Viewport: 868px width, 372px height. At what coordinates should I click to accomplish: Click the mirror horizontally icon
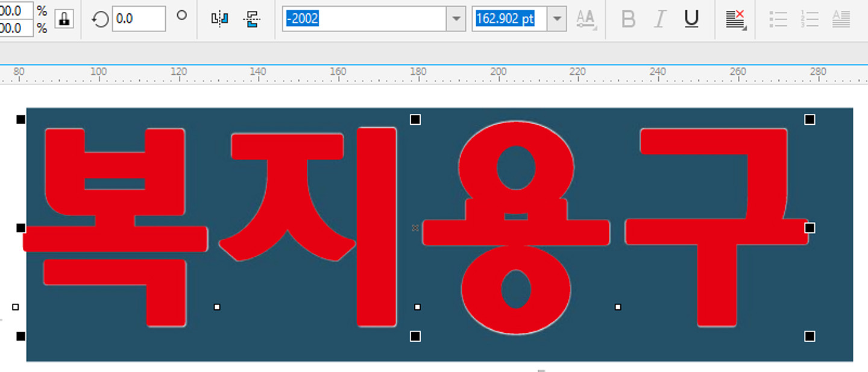[x=219, y=19]
